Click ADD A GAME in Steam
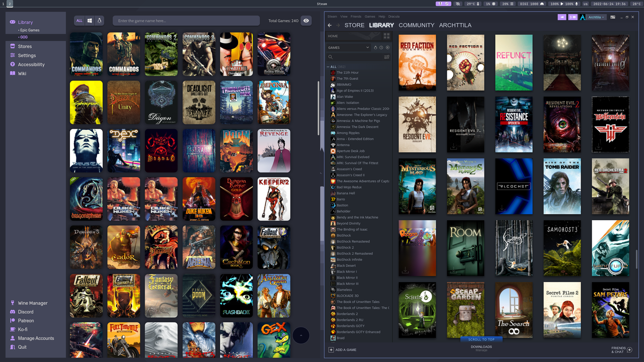Image resolution: width=644 pixels, height=362 pixels. pos(343,349)
